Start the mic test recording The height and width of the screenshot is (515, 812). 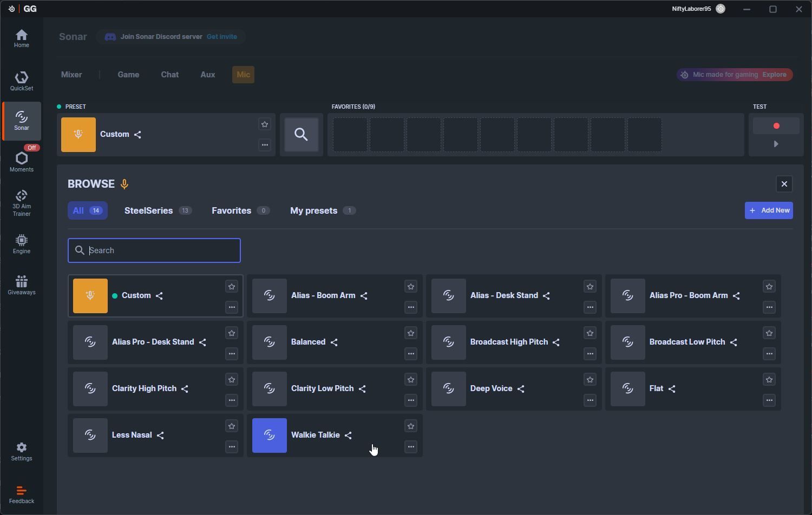[x=776, y=126]
